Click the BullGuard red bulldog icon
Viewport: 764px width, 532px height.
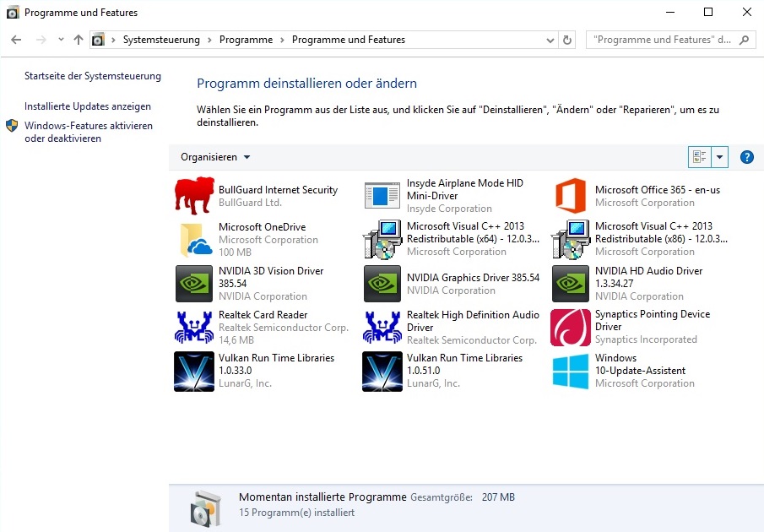194,196
